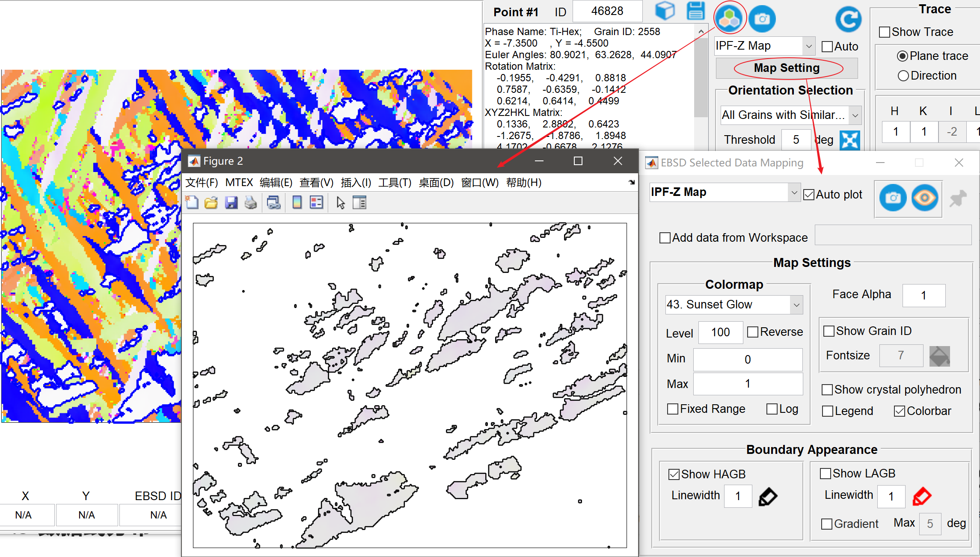Click the Face Alpha input field
980x557 pixels.
[x=924, y=295]
